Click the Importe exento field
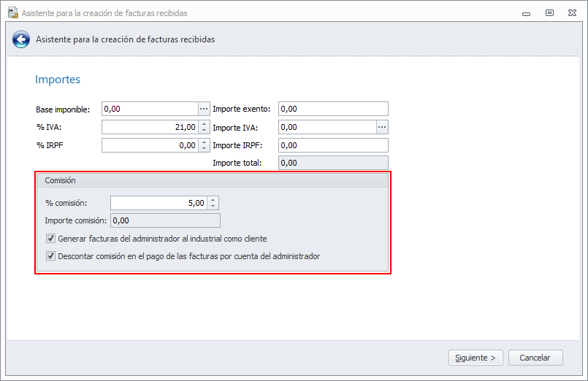Screen dimensions: 588x381 click(x=333, y=109)
